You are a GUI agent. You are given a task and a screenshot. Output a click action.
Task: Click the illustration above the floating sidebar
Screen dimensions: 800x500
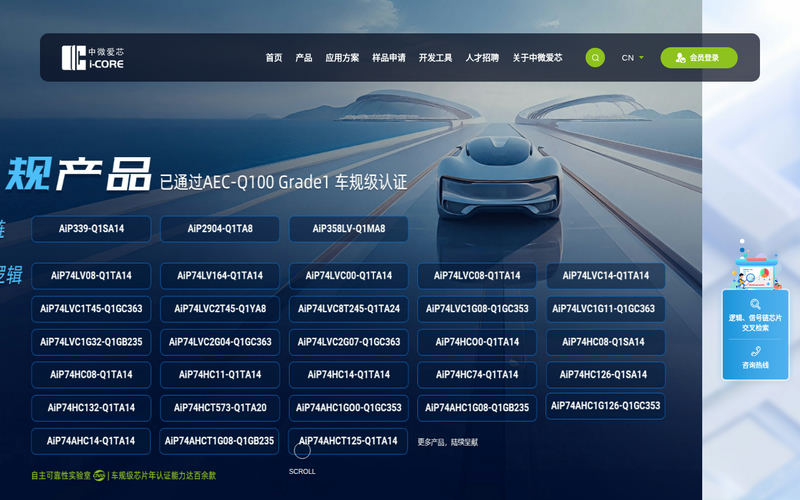coord(756,264)
